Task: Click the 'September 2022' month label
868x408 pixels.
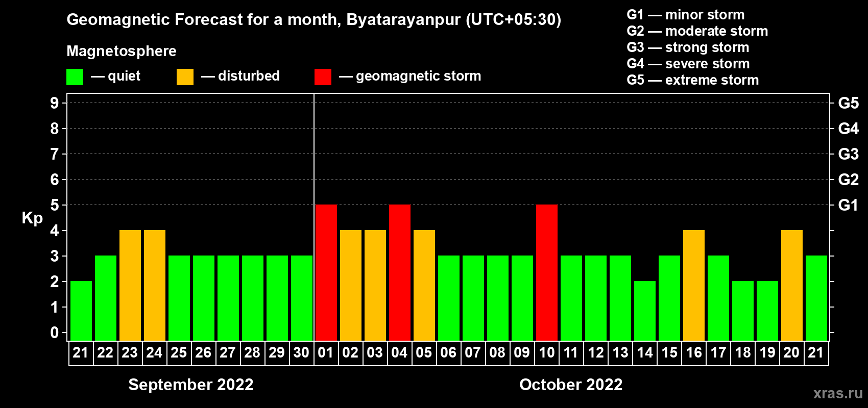Action: click(x=191, y=385)
